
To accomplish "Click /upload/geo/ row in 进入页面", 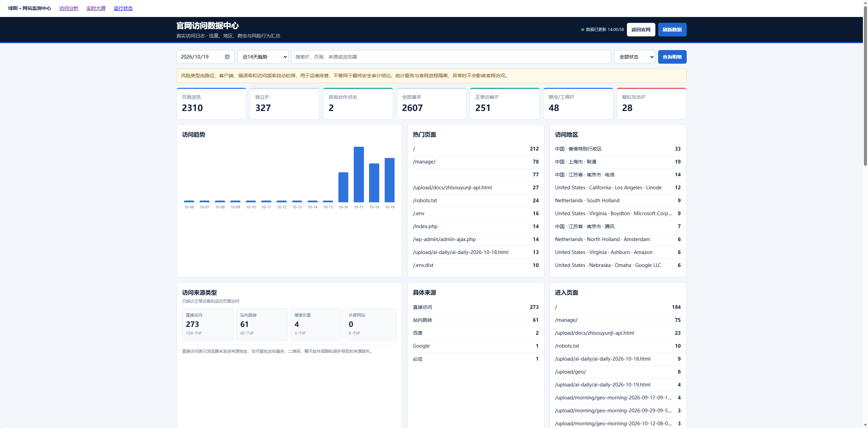I will [618, 372].
